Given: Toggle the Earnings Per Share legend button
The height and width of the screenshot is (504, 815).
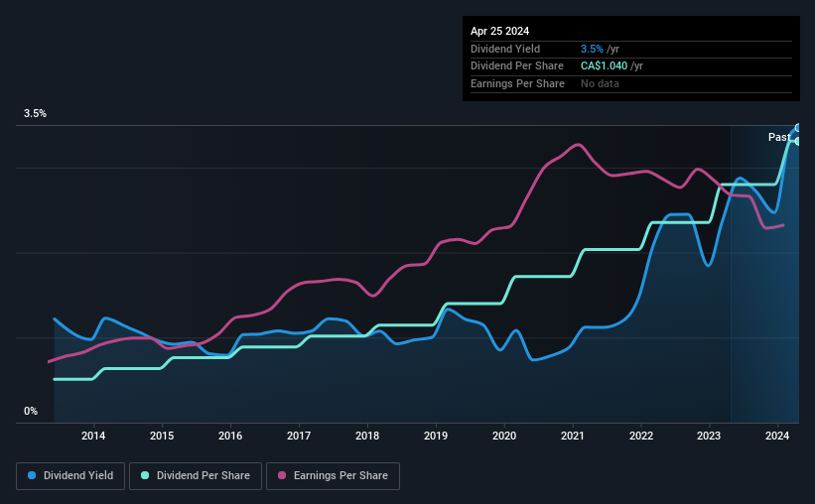Looking at the screenshot, I should [333, 476].
